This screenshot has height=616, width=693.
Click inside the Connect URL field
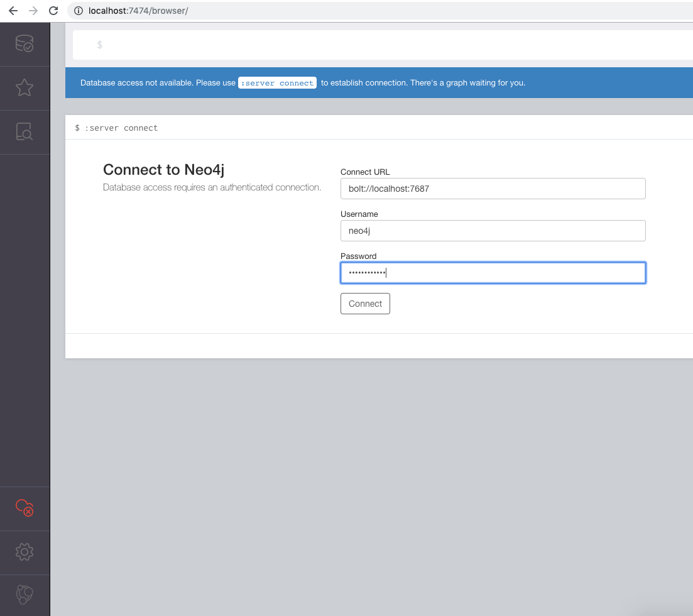pos(493,189)
